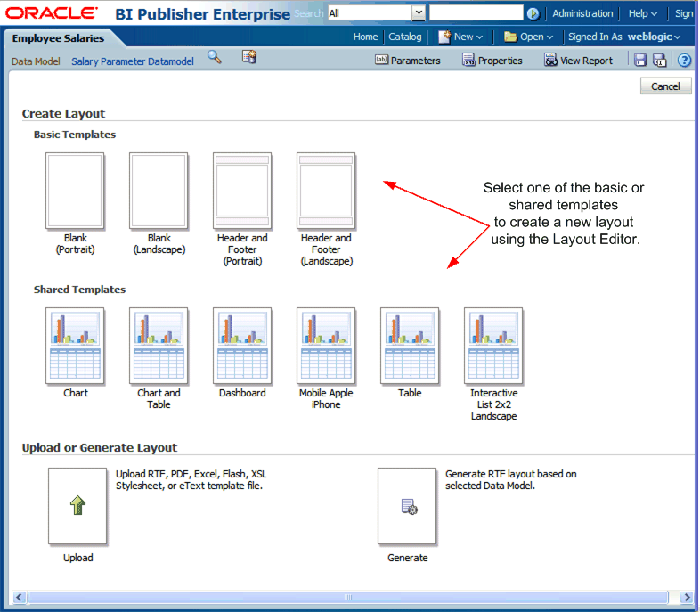Click the Create Layout heading
Viewport: 700px width, 612px height.
tap(63, 113)
